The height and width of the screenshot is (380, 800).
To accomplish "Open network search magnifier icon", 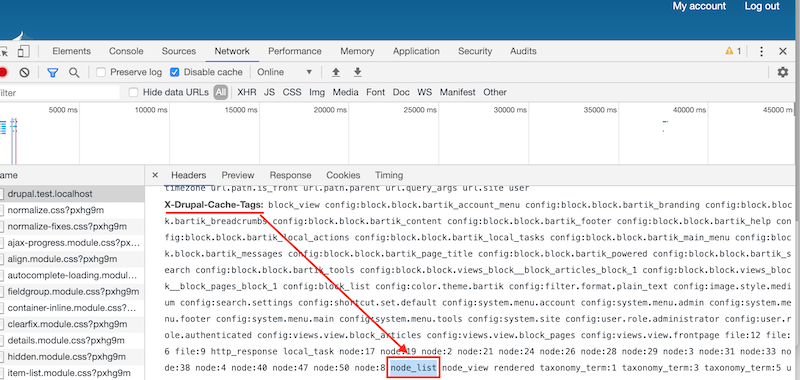I will 74,72.
